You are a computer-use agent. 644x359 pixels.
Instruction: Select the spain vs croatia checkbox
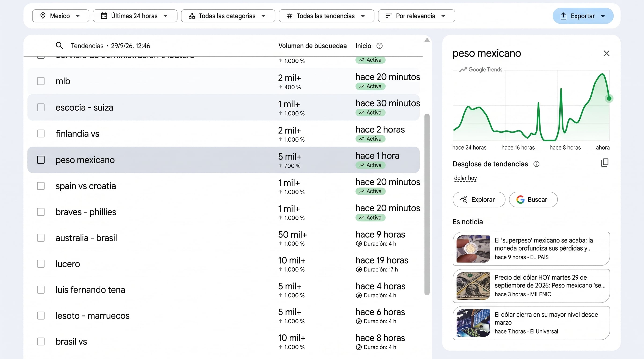coord(41,186)
